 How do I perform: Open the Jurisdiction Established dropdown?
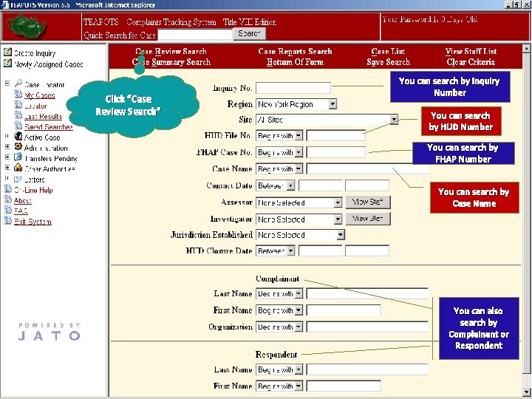[x=341, y=235]
